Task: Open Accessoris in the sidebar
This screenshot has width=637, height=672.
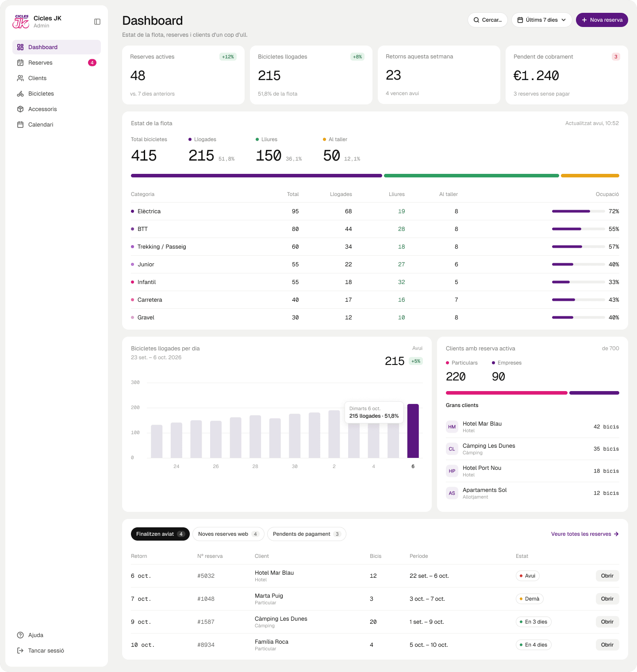Action: [x=57, y=109]
